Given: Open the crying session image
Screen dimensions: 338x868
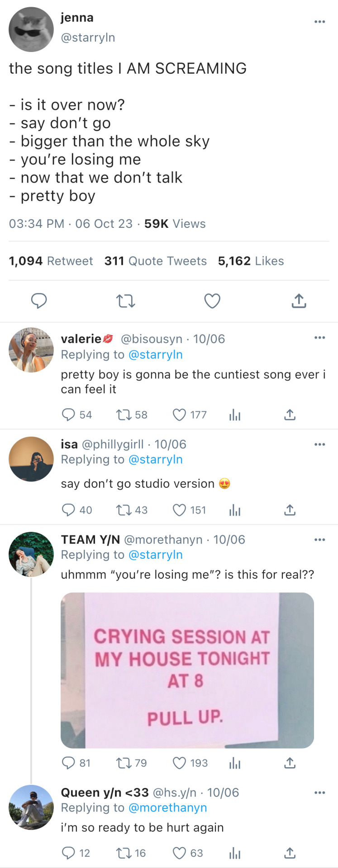Looking at the screenshot, I should pyautogui.click(x=187, y=670).
